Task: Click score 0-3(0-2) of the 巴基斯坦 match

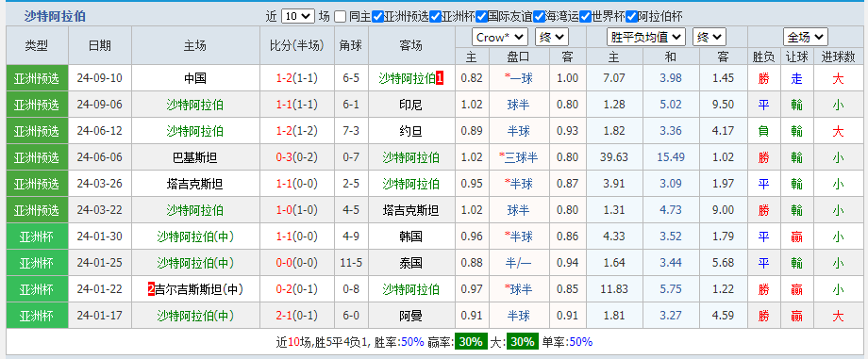Action: pyautogui.click(x=296, y=157)
